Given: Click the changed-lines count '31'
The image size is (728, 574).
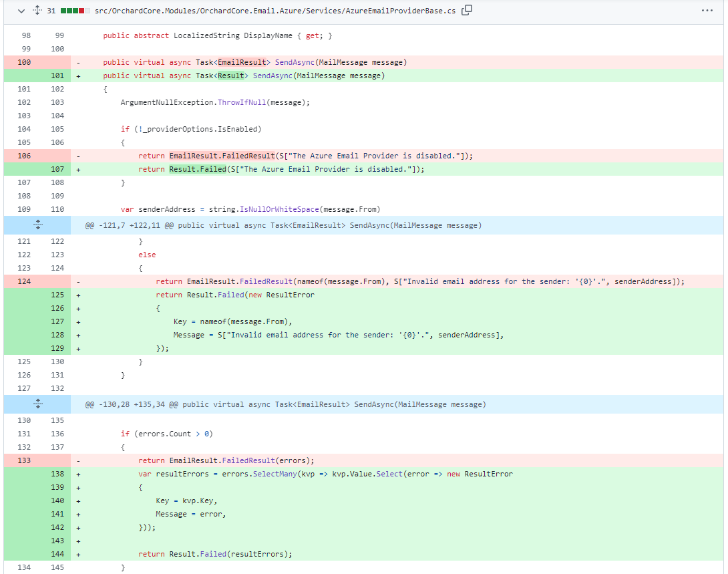Looking at the screenshot, I should pyautogui.click(x=51, y=11).
